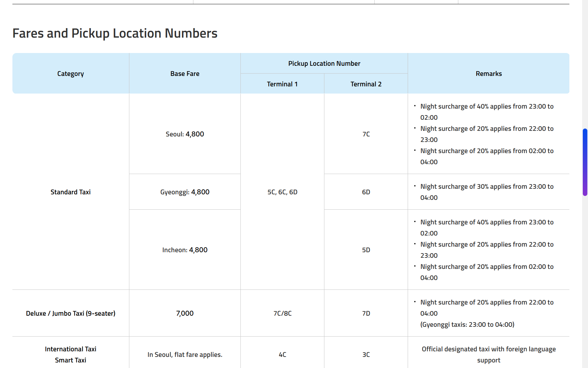The height and width of the screenshot is (368, 588).
Task: Click the 'Incheon: 4,800' base fare
Action: [185, 250]
